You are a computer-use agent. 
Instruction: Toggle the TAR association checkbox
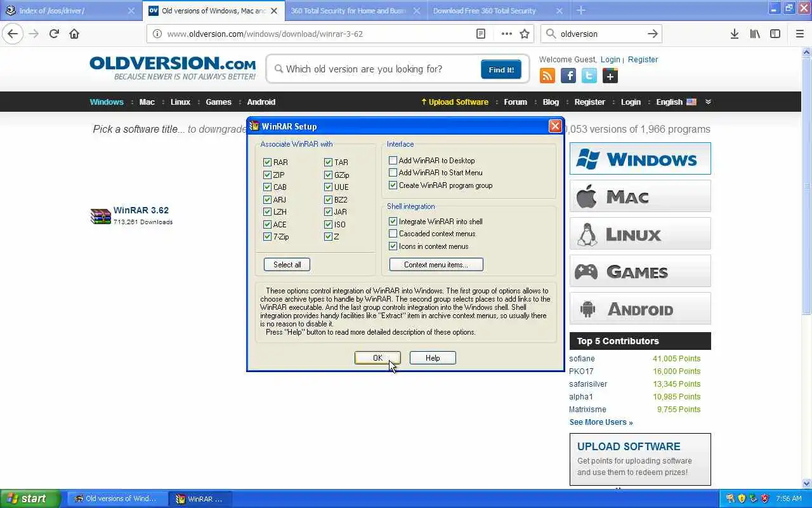(x=328, y=163)
